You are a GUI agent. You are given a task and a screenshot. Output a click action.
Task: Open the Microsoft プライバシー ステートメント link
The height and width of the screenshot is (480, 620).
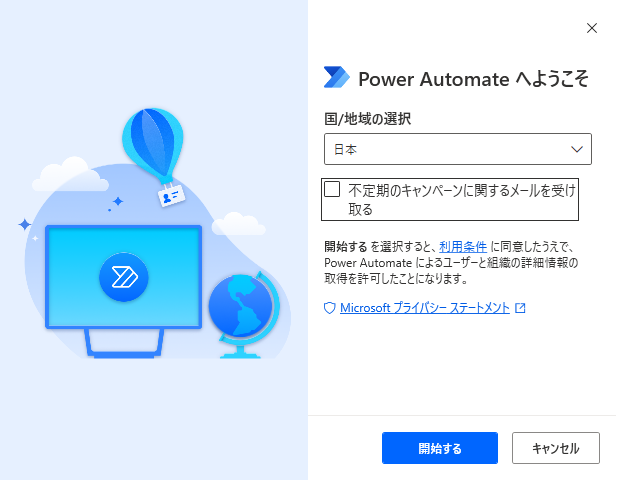tap(425, 308)
